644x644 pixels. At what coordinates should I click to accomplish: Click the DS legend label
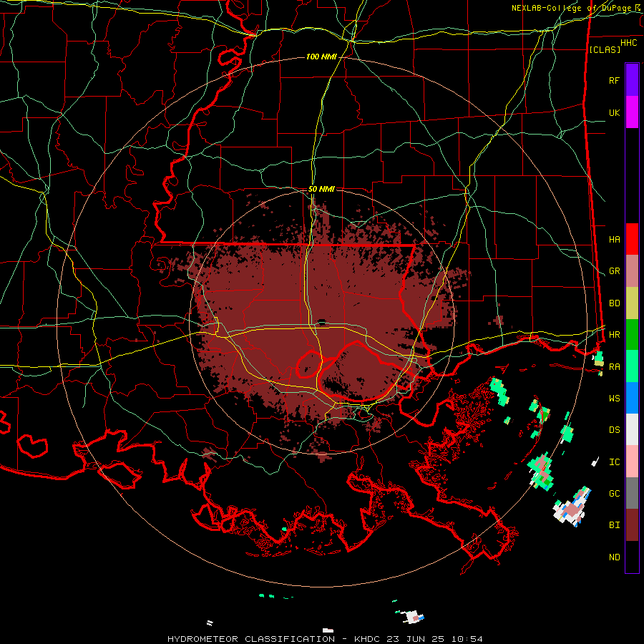pos(614,430)
